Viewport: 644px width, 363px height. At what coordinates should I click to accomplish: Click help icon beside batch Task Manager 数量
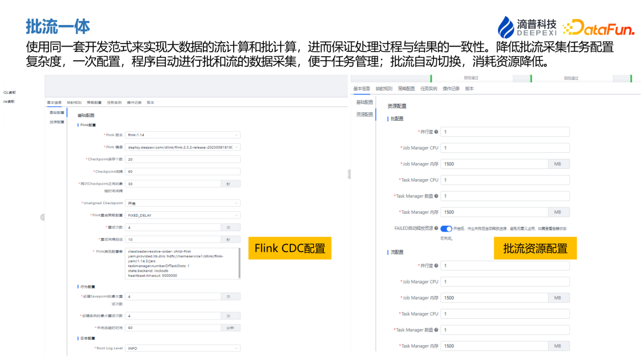pyautogui.click(x=436, y=196)
